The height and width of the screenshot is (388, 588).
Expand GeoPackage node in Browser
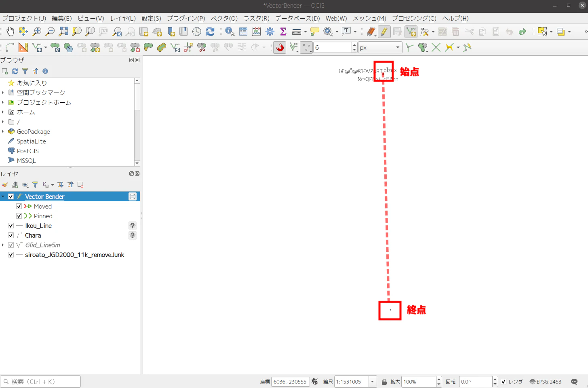[x=3, y=131]
